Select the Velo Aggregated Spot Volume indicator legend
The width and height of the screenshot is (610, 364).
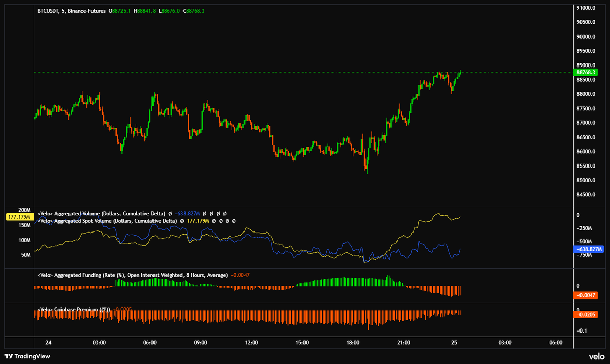point(107,221)
